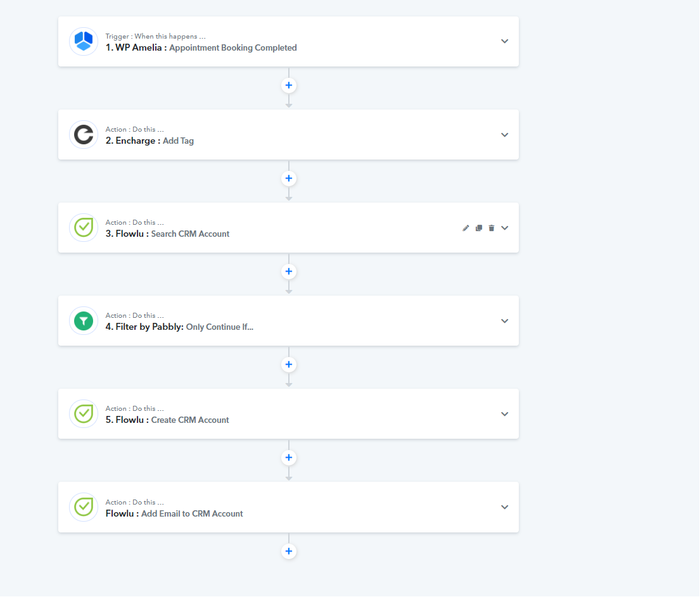Expand the Add Email to CRM Account chevron
Viewport: 700px width, 597px height.
[x=505, y=507]
